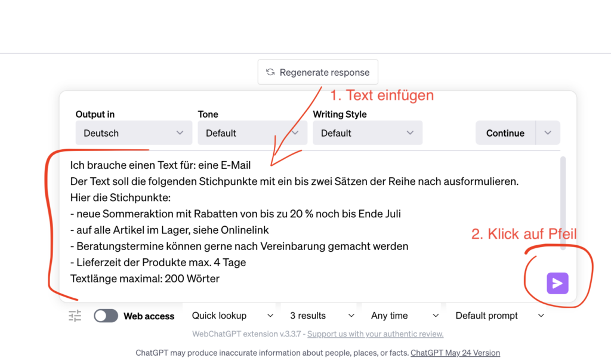Open the ChatGPT May 24 Version link
Viewport: 611px width, 364px height.
click(x=455, y=353)
